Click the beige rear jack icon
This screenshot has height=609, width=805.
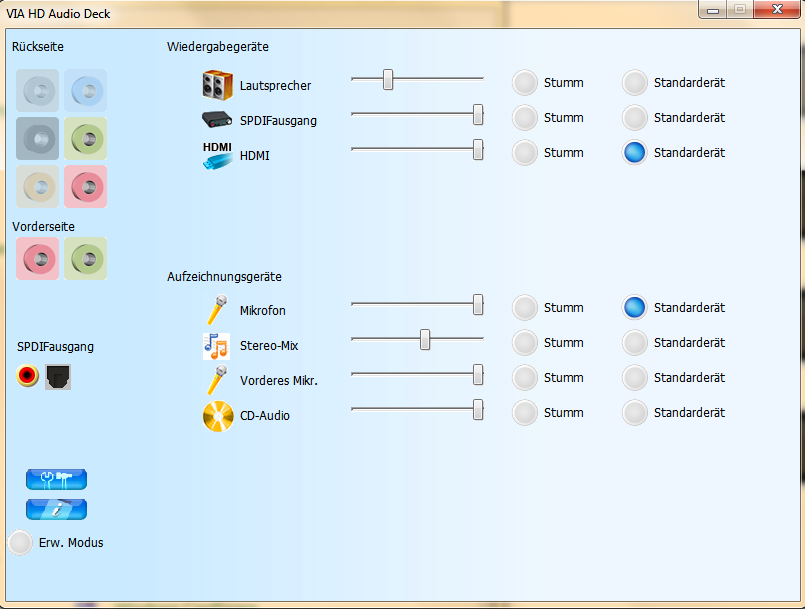(x=37, y=186)
